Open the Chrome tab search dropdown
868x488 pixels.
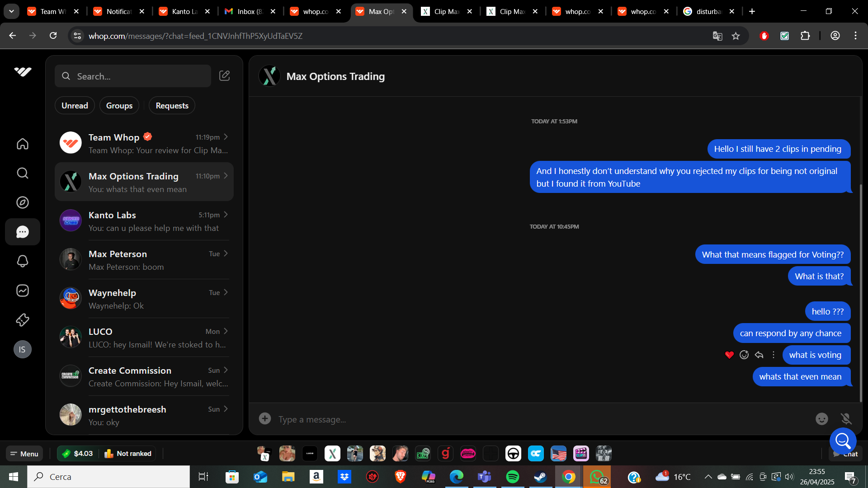tap(11, 11)
